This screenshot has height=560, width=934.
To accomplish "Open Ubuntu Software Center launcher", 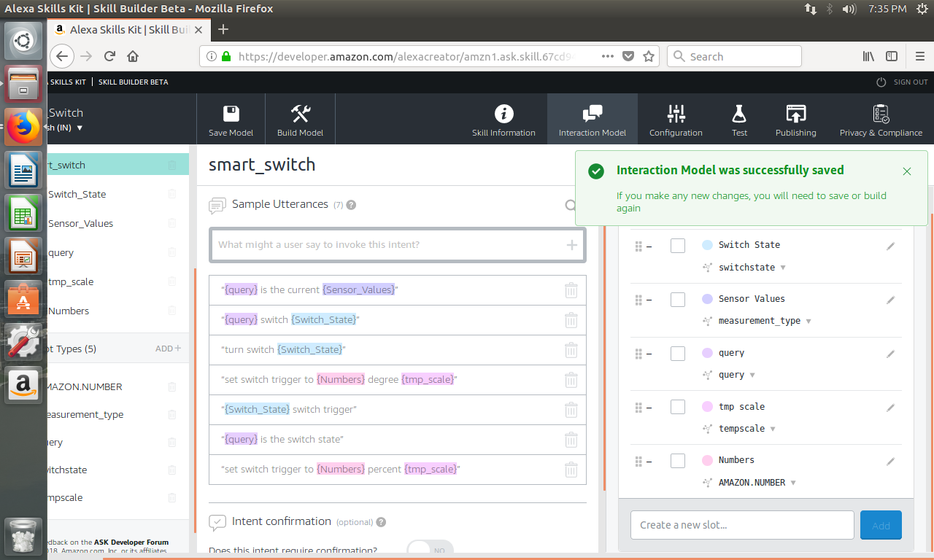I will [24, 298].
